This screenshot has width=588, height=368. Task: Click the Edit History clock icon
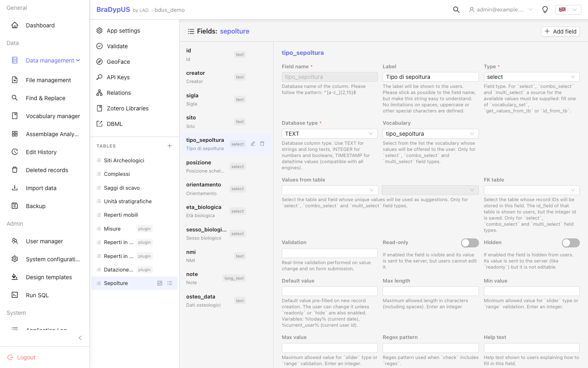15,152
